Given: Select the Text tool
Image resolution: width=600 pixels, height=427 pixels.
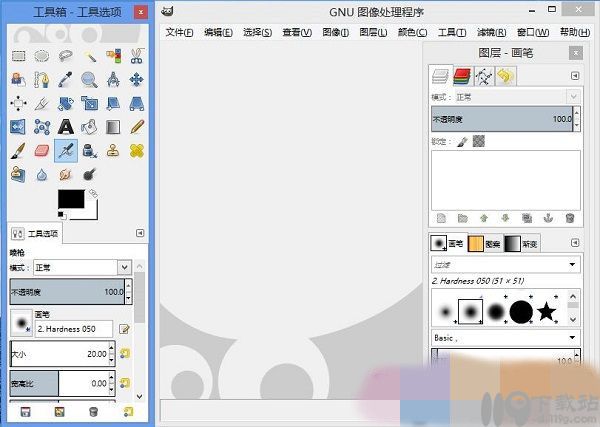Looking at the screenshot, I should click(x=65, y=127).
